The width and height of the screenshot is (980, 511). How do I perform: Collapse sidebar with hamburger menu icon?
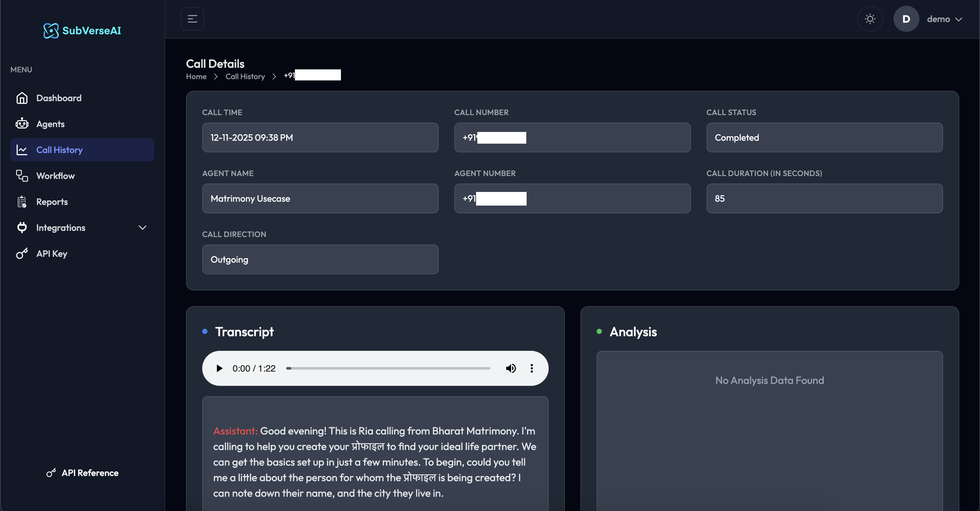[x=192, y=19]
